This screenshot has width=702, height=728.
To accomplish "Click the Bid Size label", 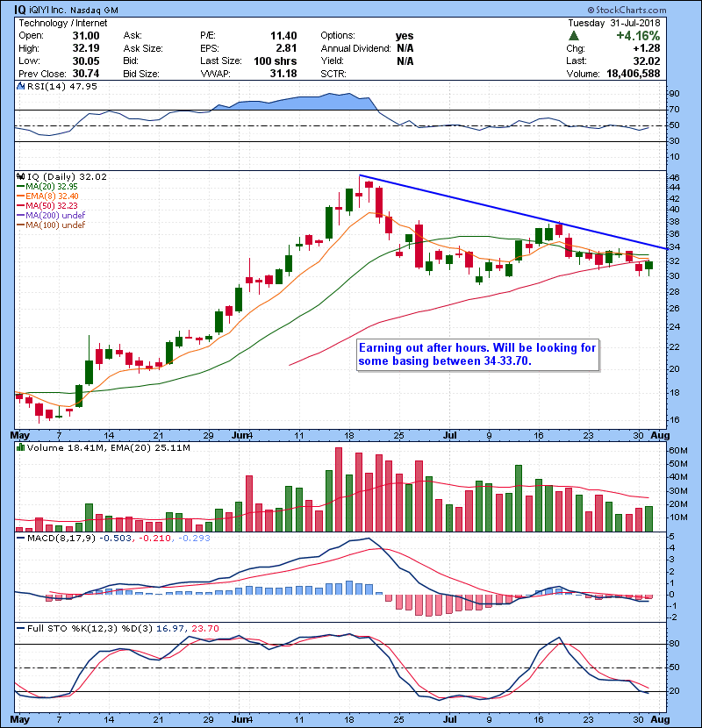I will point(141,74).
